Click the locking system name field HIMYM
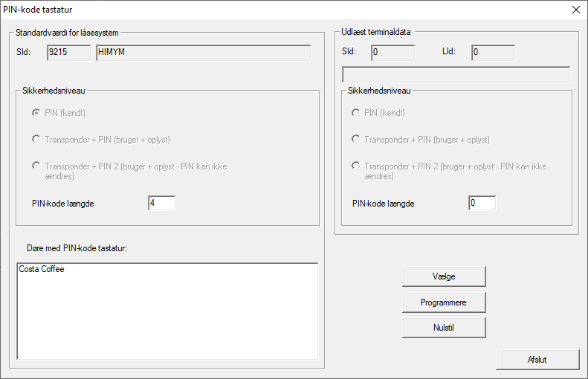The image size is (588, 379). pyautogui.click(x=202, y=53)
